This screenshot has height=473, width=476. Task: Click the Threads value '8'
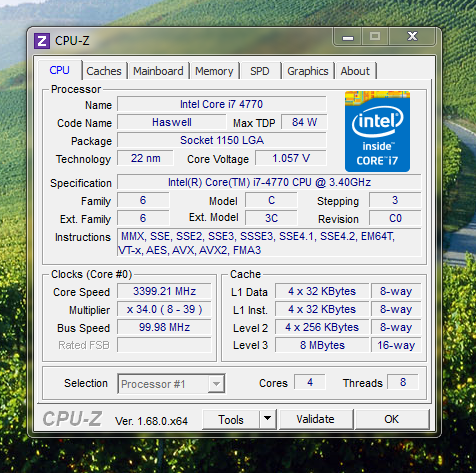(x=403, y=382)
